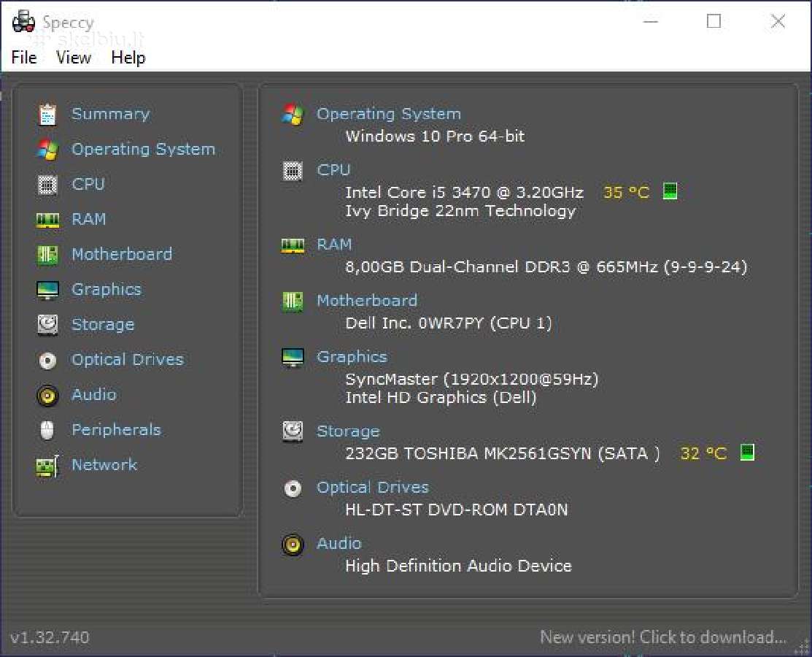
Task: Click the monitor icon beside Graphics heading
Action: pos(293,358)
